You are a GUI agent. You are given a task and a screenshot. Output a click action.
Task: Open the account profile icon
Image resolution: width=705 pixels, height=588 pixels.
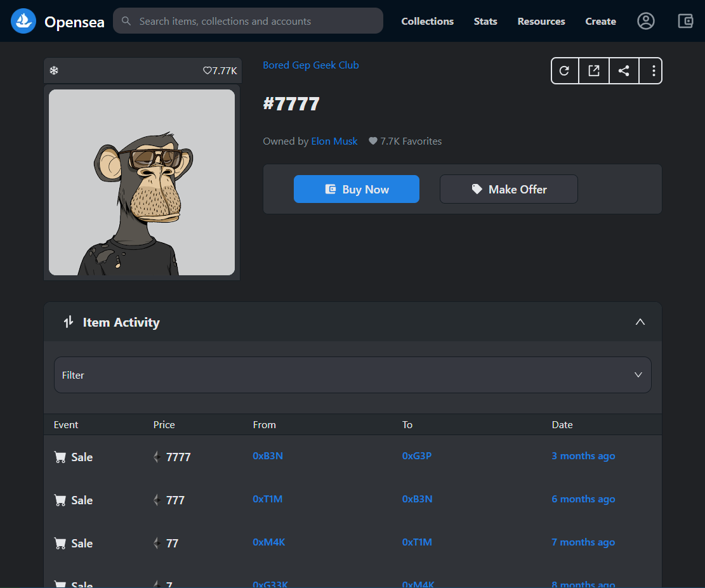click(x=645, y=21)
